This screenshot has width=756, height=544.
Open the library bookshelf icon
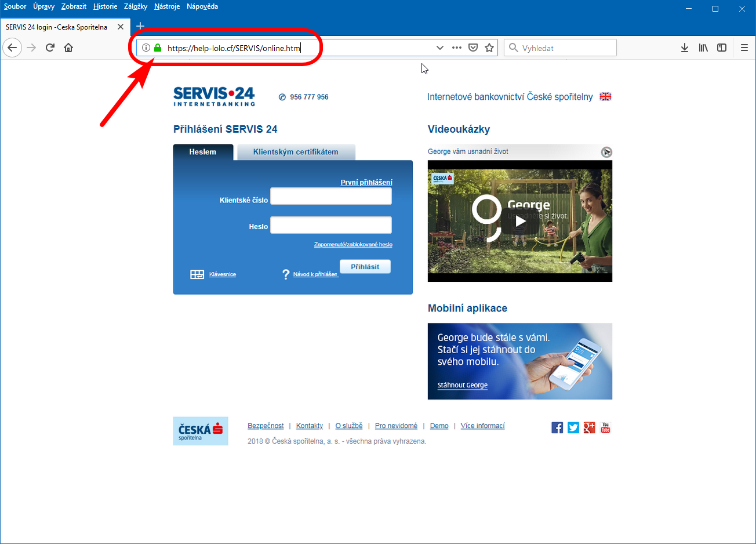pyautogui.click(x=703, y=48)
